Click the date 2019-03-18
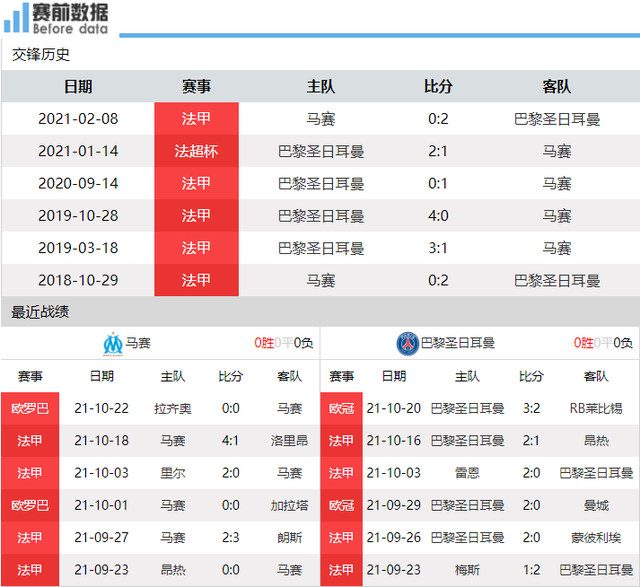 pos(78,248)
